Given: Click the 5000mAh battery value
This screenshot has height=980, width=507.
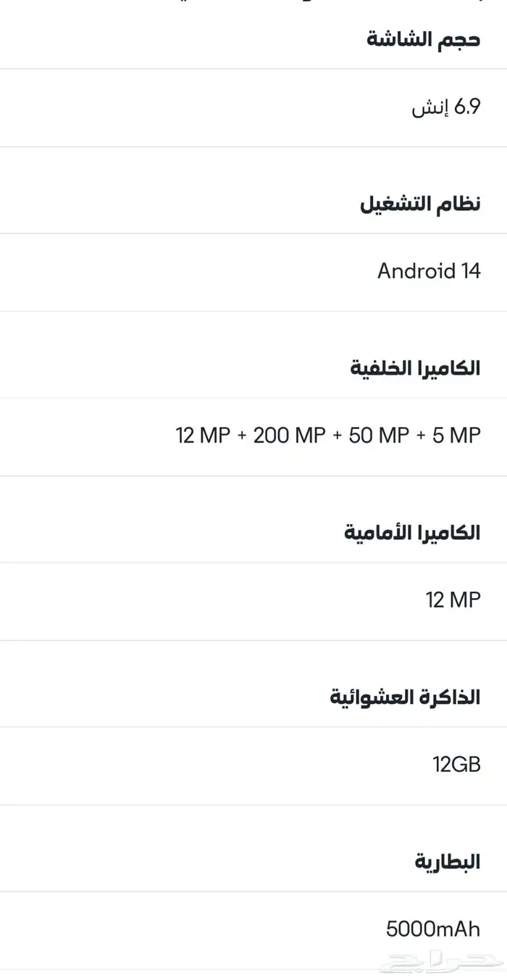Looking at the screenshot, I should tap(433, 929).
